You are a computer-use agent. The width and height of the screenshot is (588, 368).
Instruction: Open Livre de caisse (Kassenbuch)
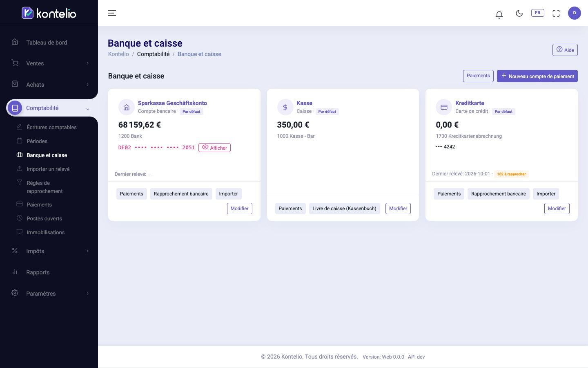tap(344, 209)
